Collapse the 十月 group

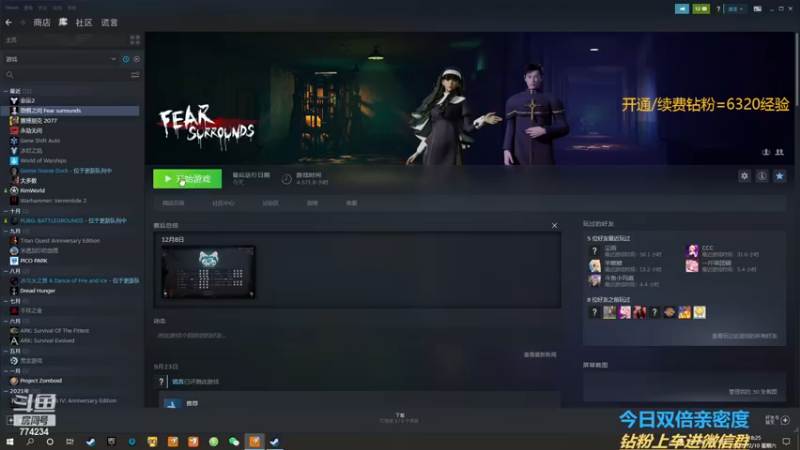6,211
